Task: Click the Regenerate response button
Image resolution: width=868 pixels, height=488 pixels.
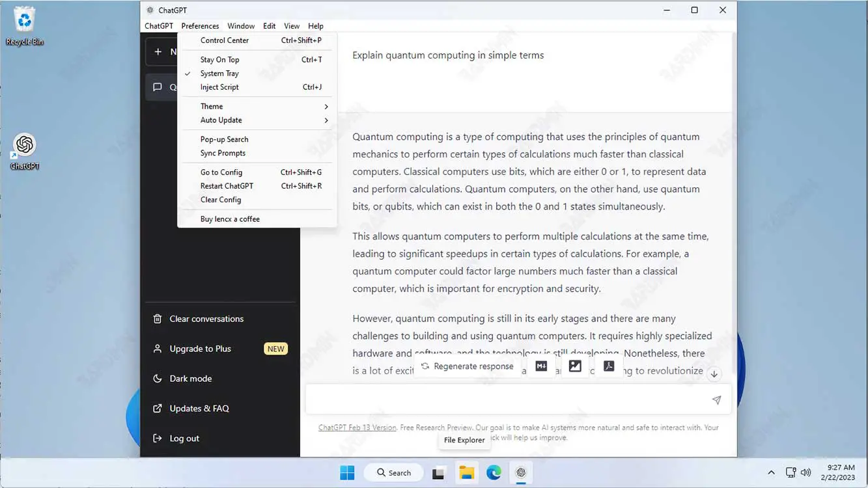Action: click(x=467, y=366)
